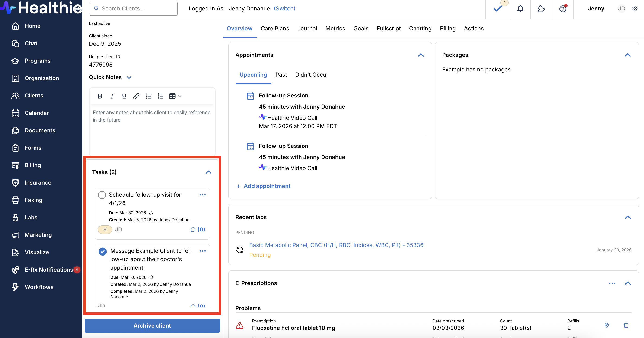Click the notifications bell icon
The width and height of the screenshot is (644, 338).
(520, 9)
